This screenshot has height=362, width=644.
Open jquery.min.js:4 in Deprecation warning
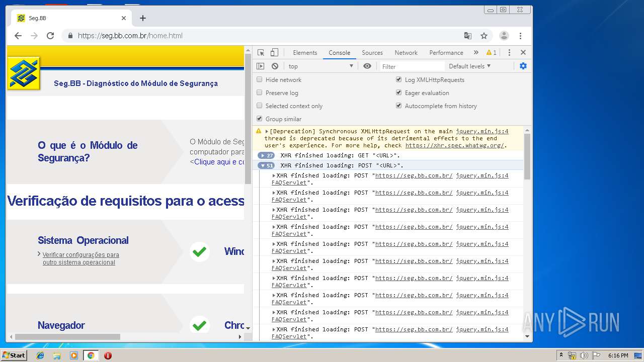click(482, 131)
